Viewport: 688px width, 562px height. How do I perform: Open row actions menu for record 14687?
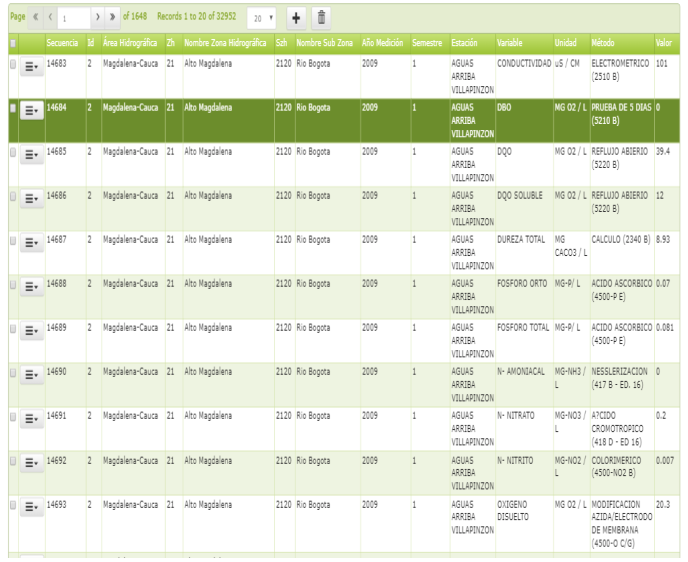[x=32, y=243]
